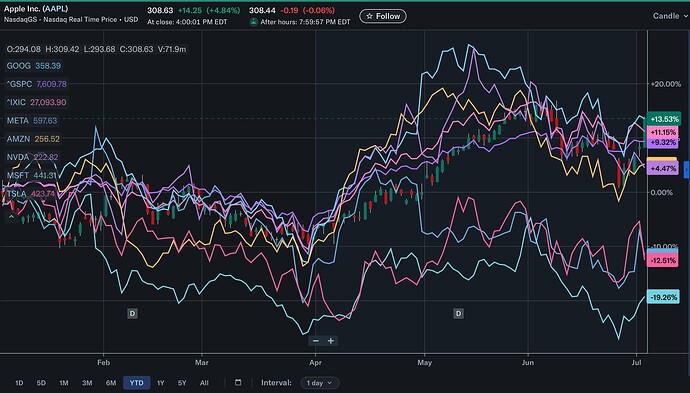Click the 308.44 after hours price
The height and width of the screenshot is (393, 690).
pyautogui.click(x=262, y=10)
